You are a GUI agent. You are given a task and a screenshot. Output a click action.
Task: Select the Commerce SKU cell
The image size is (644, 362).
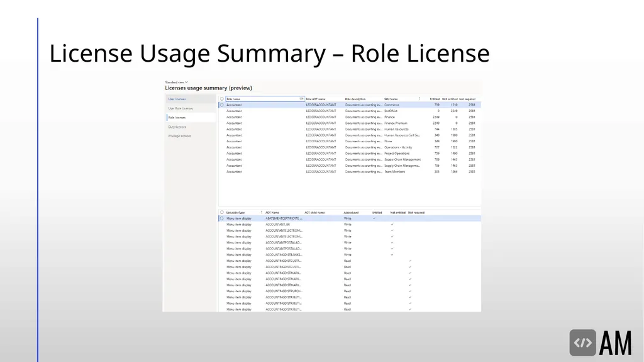coord(392,105)
